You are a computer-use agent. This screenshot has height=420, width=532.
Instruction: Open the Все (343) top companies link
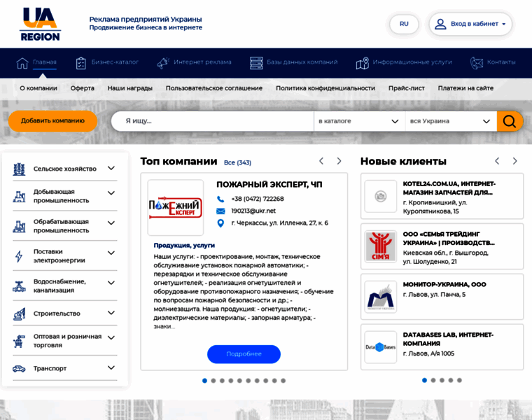(x=237, y=162)
